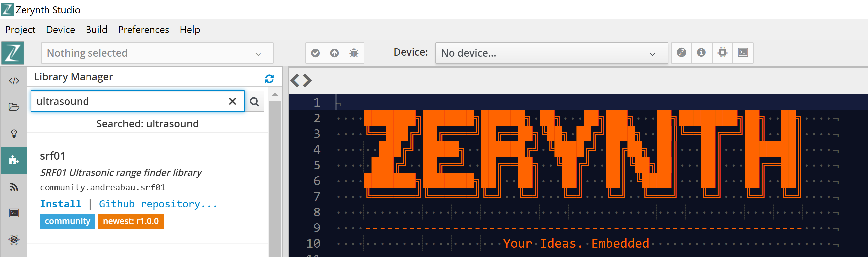868x257 pixels.
Task: Open the Device menu
Action: [x=60, y=30]
